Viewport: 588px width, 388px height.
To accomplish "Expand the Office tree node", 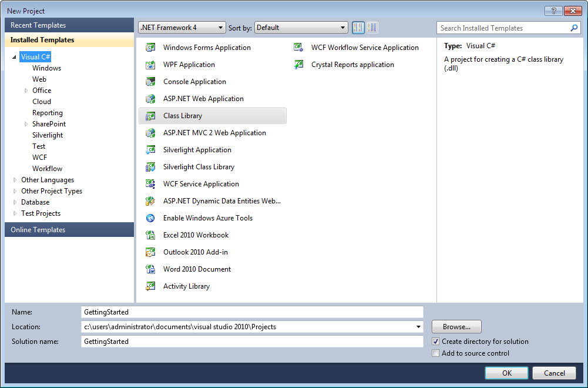I will coord(26,91).
